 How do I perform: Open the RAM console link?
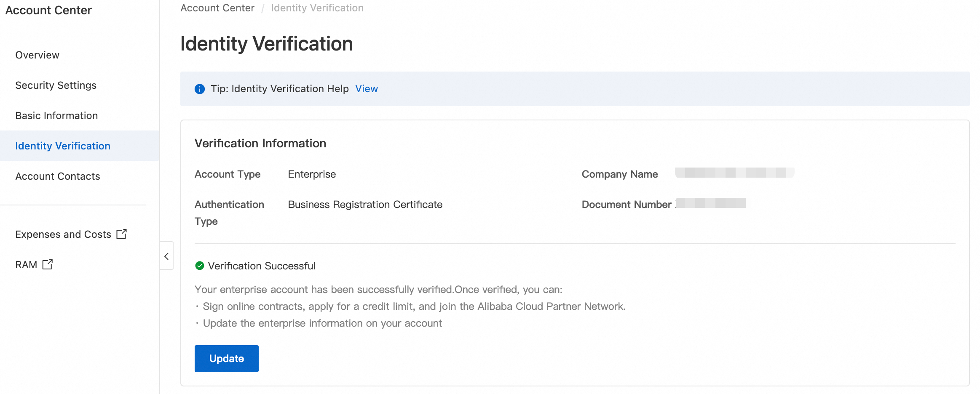(26, 265)
